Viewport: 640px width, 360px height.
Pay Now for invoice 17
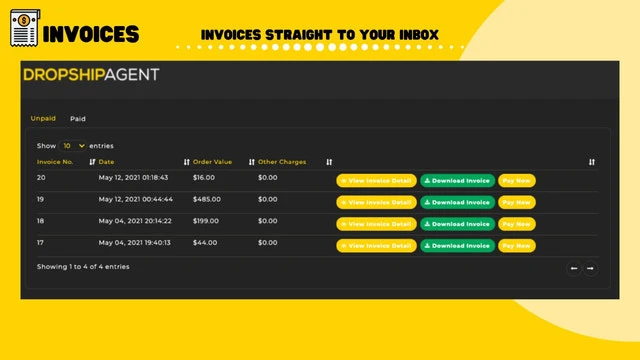tap(517, 246)
